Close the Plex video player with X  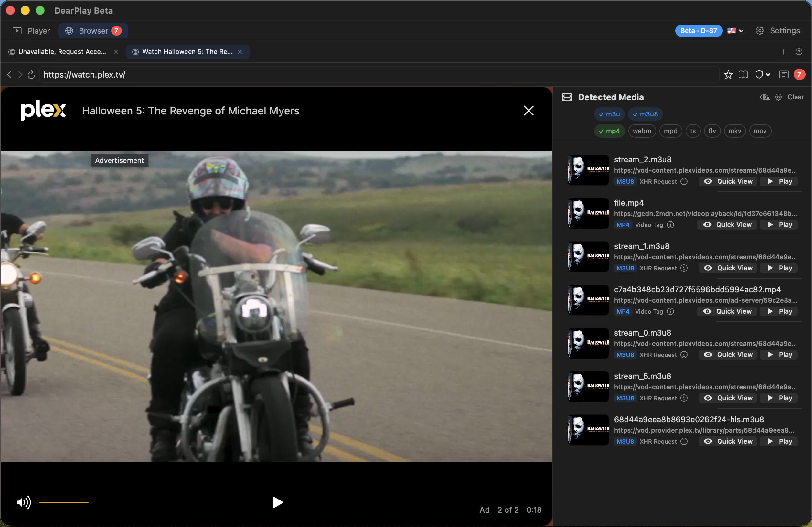pyautogui.click(x=529, y=111)
